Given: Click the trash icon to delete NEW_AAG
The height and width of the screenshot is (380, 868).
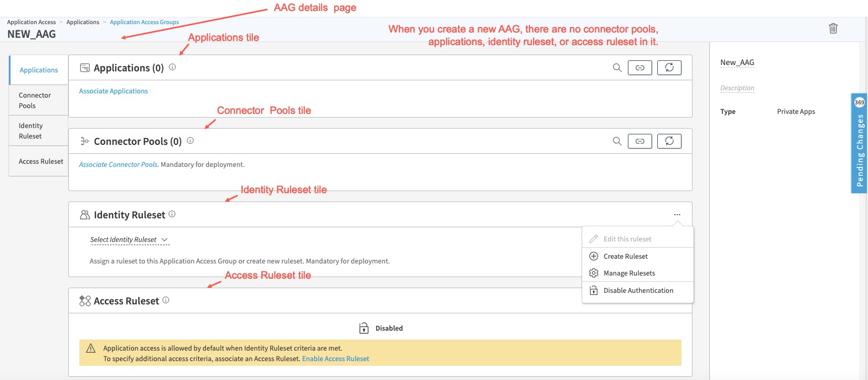Looking at the screenshot, I should (x=833, y=28).
